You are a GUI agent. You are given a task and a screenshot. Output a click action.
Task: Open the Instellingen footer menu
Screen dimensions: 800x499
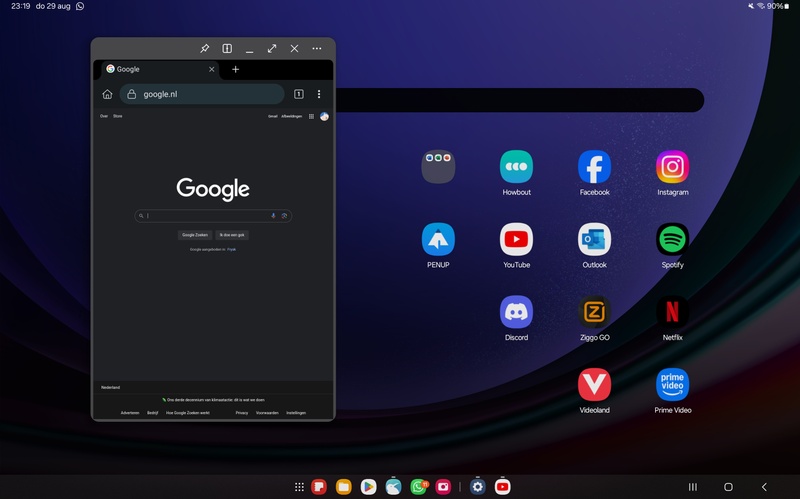[296, 413]
